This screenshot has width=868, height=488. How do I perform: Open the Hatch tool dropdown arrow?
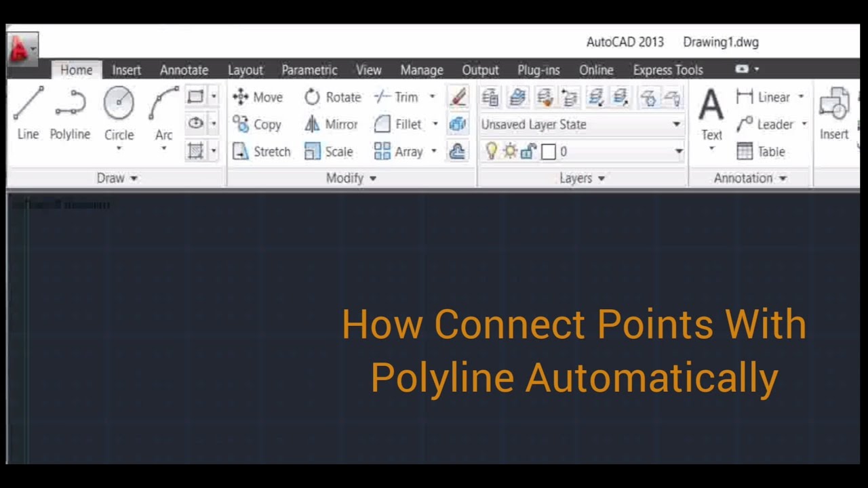(214, 151)
